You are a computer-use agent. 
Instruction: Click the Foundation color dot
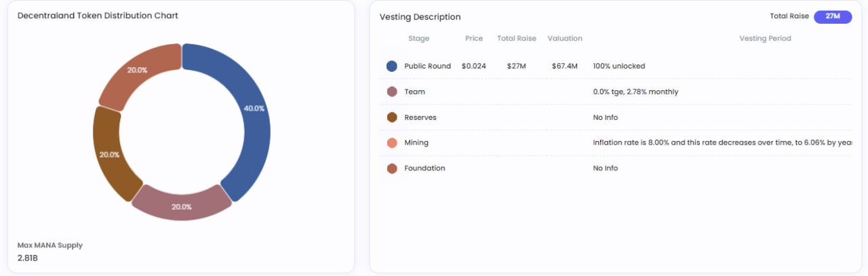tap(391, 168)
